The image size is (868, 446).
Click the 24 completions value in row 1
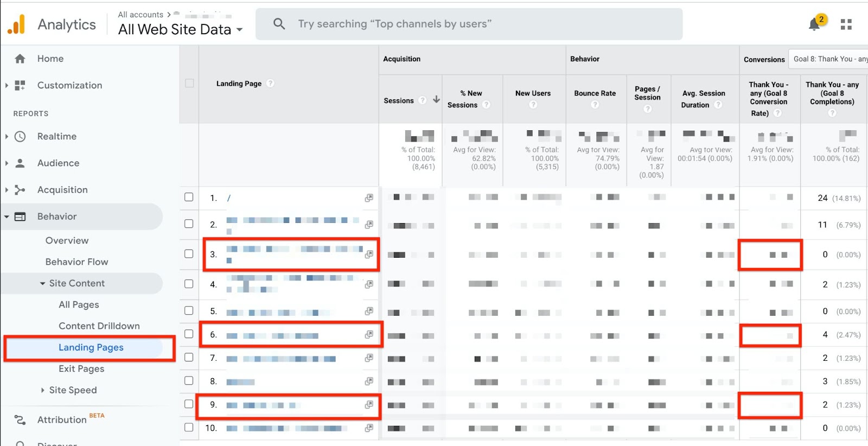pyautogui.click(x=822, y=198)
